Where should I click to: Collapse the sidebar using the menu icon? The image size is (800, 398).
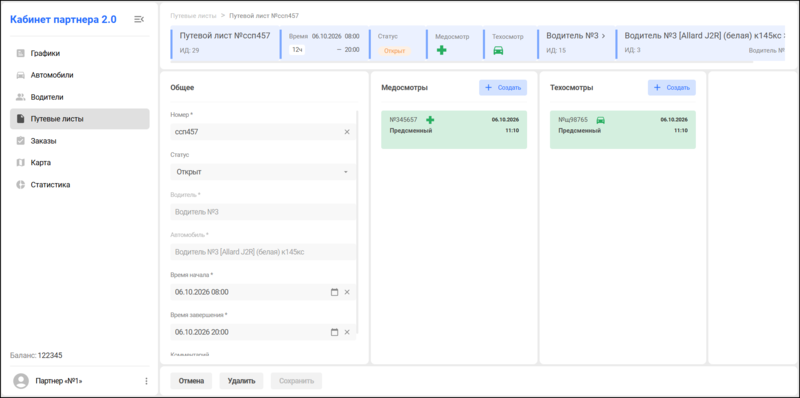coord(139,19)
